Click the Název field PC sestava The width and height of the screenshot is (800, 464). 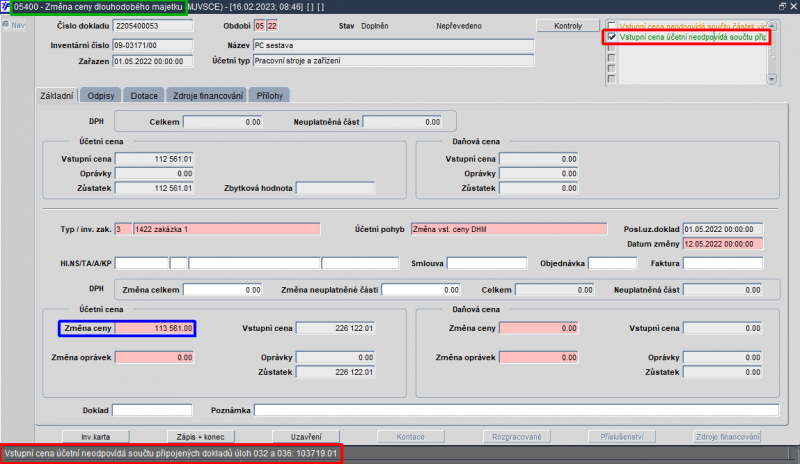[x=393, y=45]
